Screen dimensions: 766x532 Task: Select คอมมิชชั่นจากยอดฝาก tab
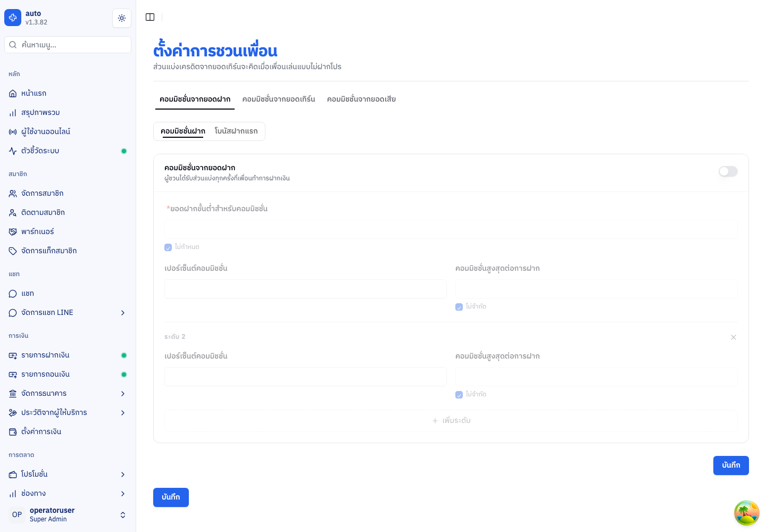click(195, 99)
